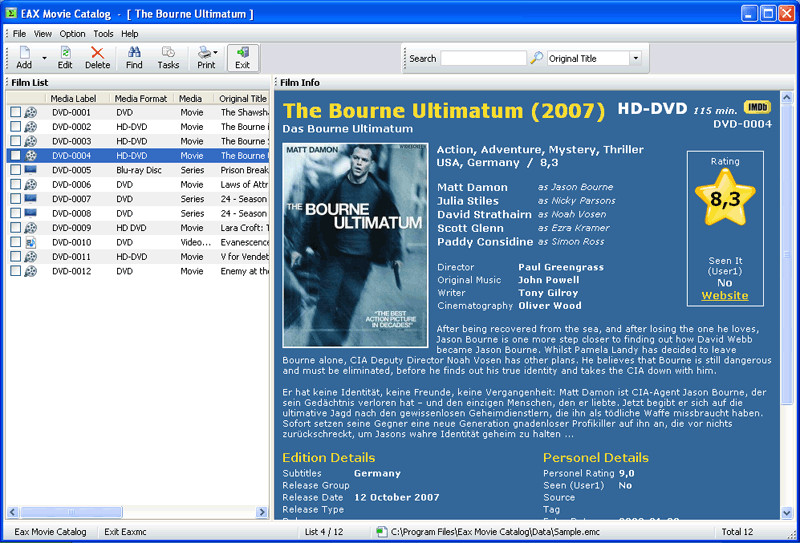This screenshot has height=543, width=800.
Task: Click the Add film toolbar icon
Action: [x=24, y=58]
